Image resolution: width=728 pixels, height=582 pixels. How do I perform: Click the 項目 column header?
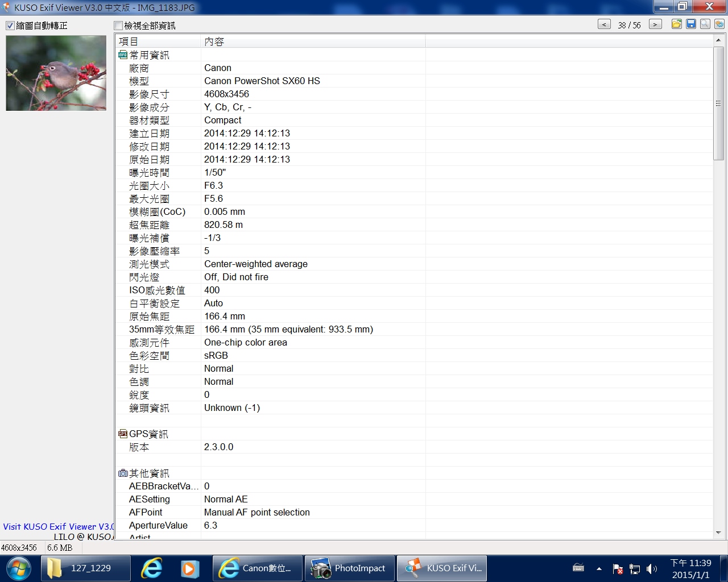158,41
